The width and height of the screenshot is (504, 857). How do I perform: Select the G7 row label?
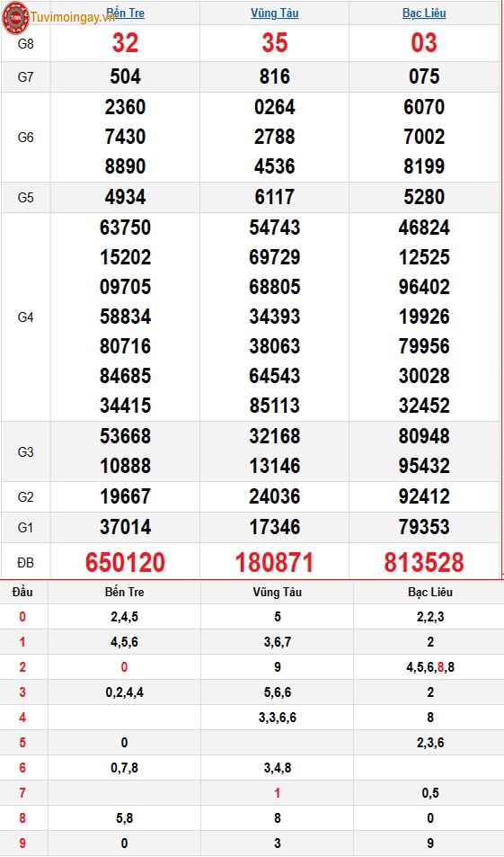(x=26, y=77)
